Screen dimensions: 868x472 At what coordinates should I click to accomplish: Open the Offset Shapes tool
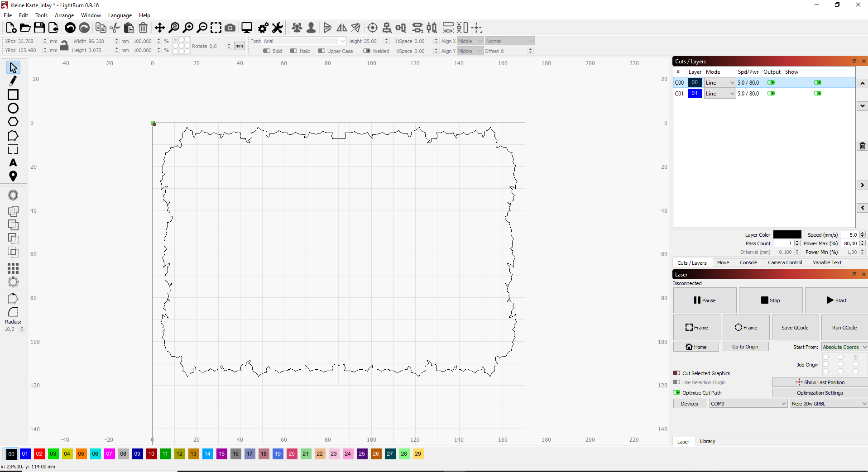click(x=13, y=195)
